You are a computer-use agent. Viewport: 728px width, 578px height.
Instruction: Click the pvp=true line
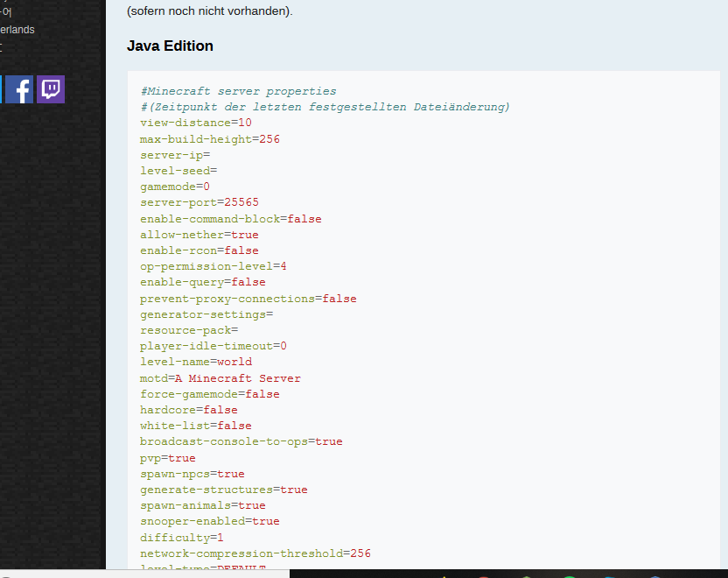point(168,459)
